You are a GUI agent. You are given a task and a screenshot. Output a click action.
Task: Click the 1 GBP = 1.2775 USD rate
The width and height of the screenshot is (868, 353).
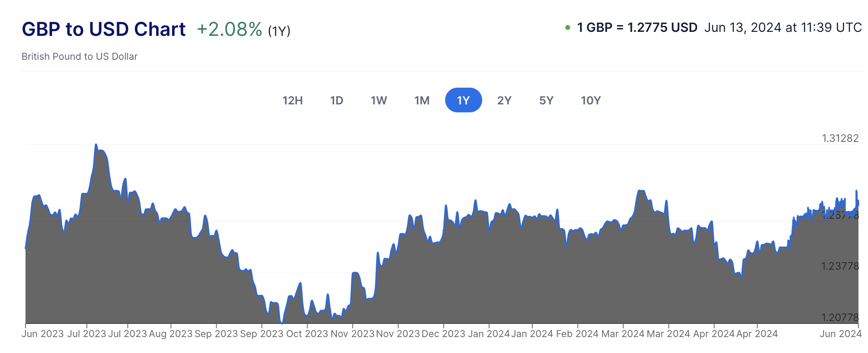pyautogui.click(x=637, y=27)
